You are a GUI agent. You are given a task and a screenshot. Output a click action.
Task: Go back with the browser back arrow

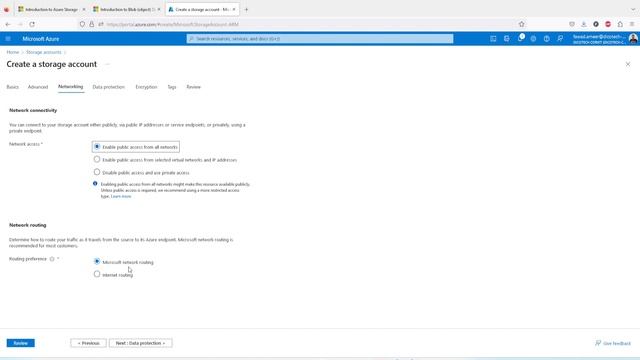pos(8,24)
